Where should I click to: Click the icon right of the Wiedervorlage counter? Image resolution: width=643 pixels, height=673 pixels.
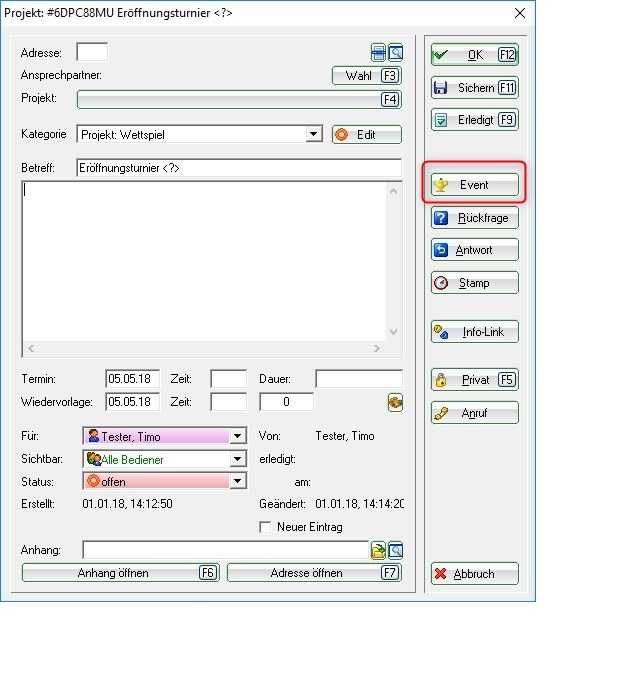point(395,402)
